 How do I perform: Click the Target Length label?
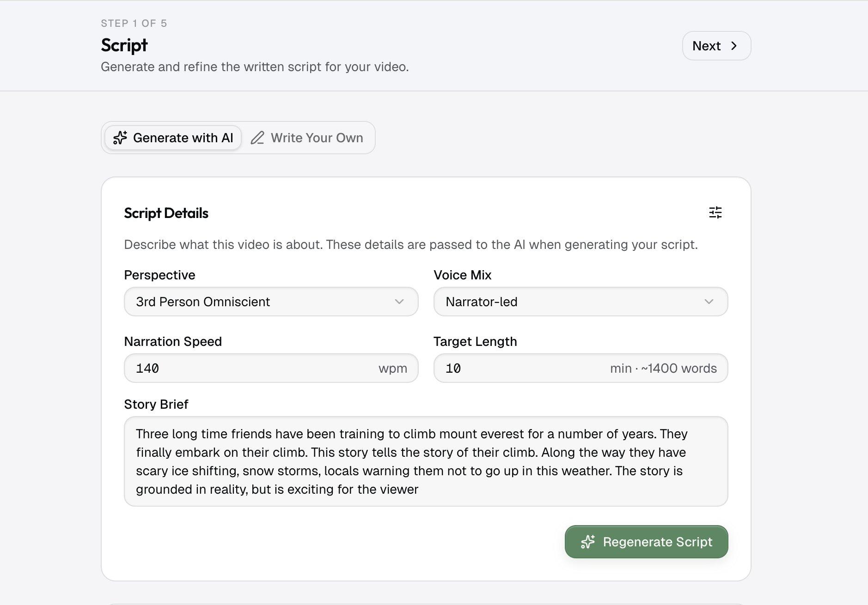click(x=475, y=341)
